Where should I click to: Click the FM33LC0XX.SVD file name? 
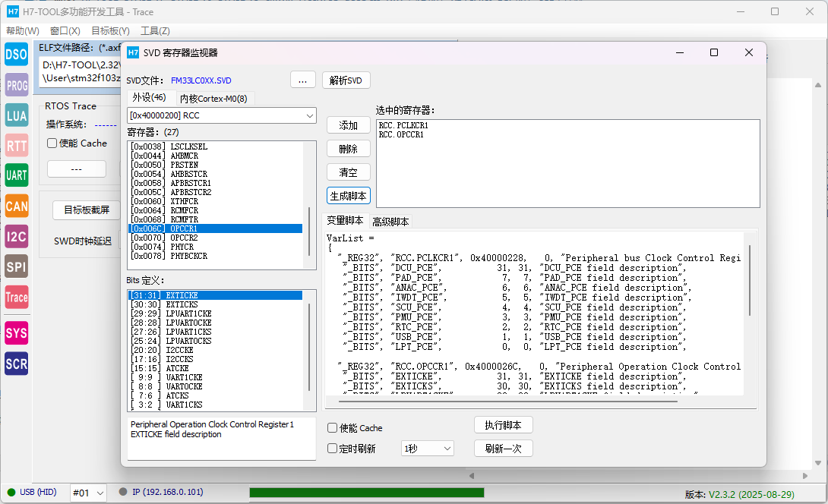(x=201, y=80)
